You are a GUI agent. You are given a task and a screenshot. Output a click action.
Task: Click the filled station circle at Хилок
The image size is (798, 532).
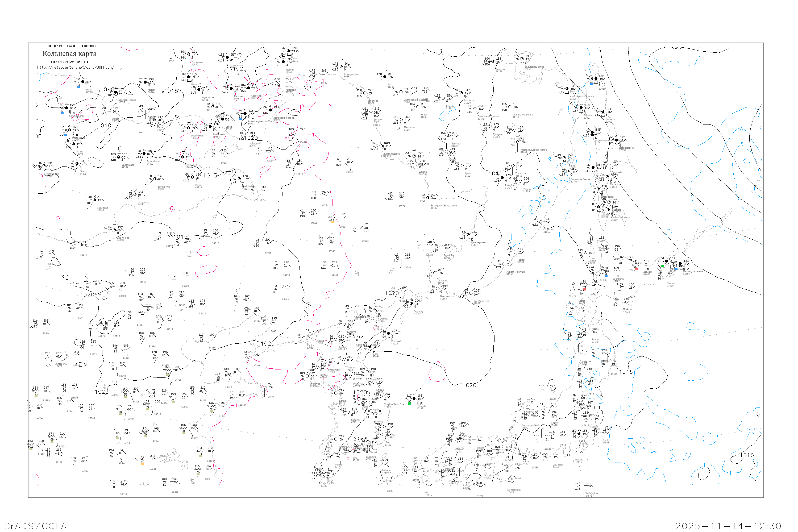[x=145, y=82]
